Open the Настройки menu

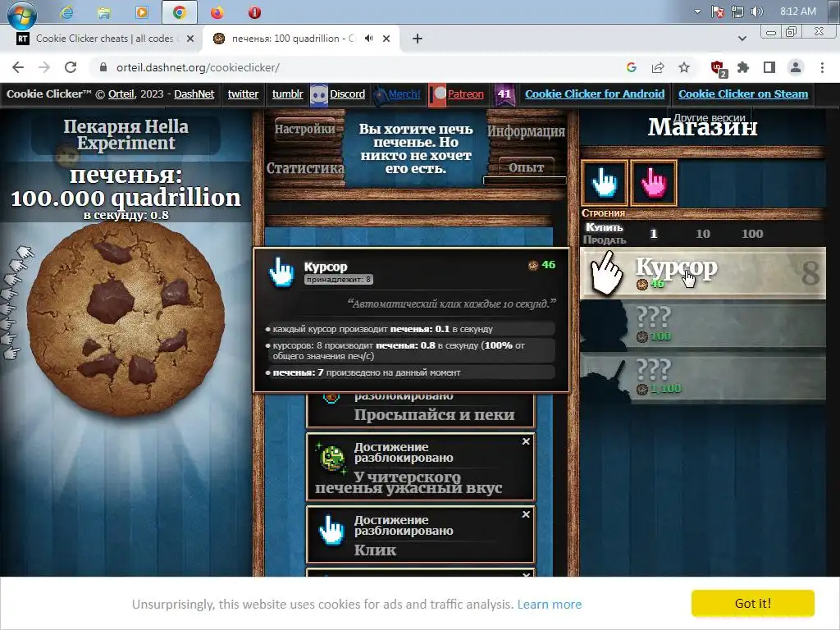(305, 129)
